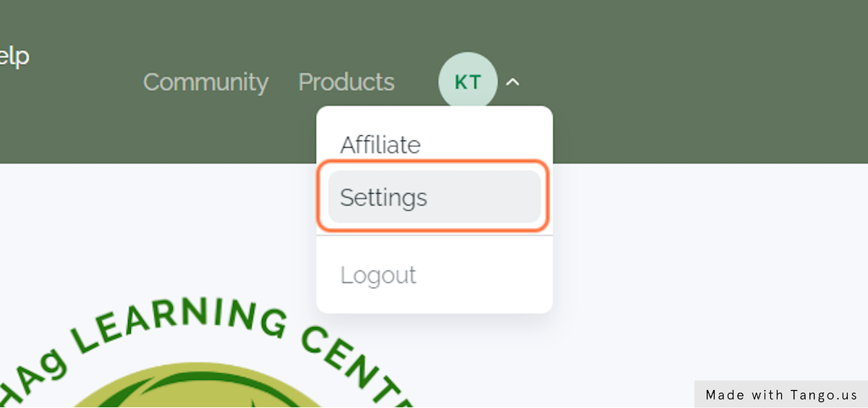Open the Products navigation link
The image size is (868, 408).
click(346, 82)
